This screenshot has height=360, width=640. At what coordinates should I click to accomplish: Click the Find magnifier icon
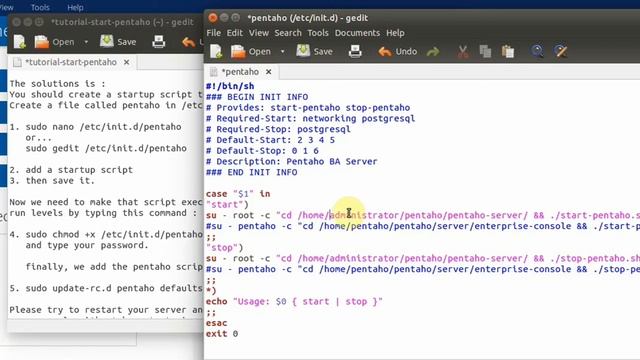[x=537, y=51]
